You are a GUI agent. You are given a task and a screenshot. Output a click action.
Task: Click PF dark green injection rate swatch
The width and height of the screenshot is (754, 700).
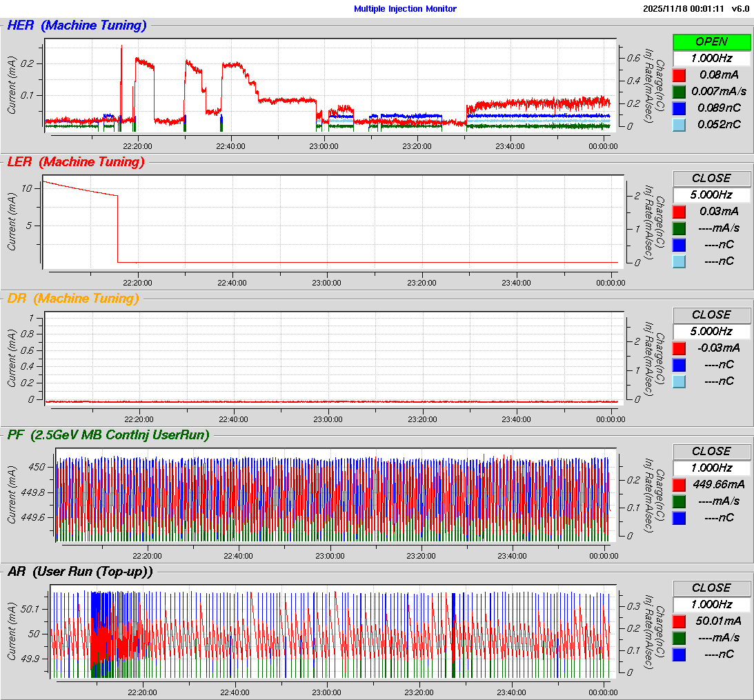pos(679,501)
